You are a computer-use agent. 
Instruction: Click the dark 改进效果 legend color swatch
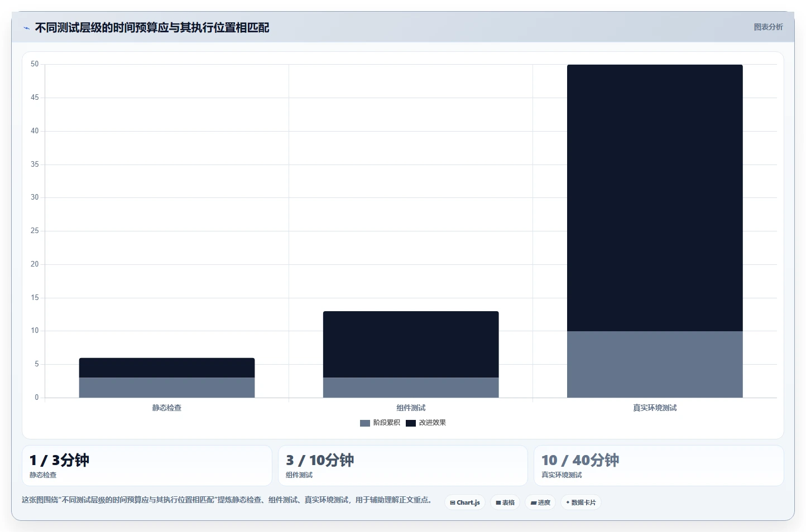pos(411,423)
